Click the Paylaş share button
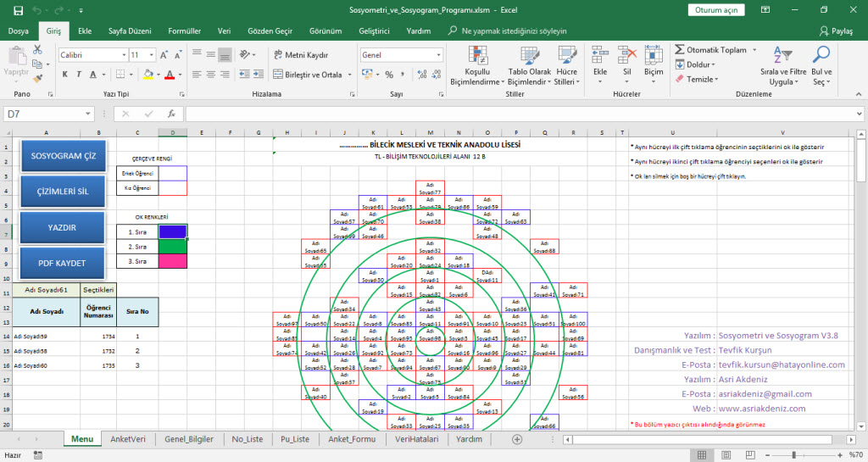The width and height of the screenshot is (868, 462). 836,31
